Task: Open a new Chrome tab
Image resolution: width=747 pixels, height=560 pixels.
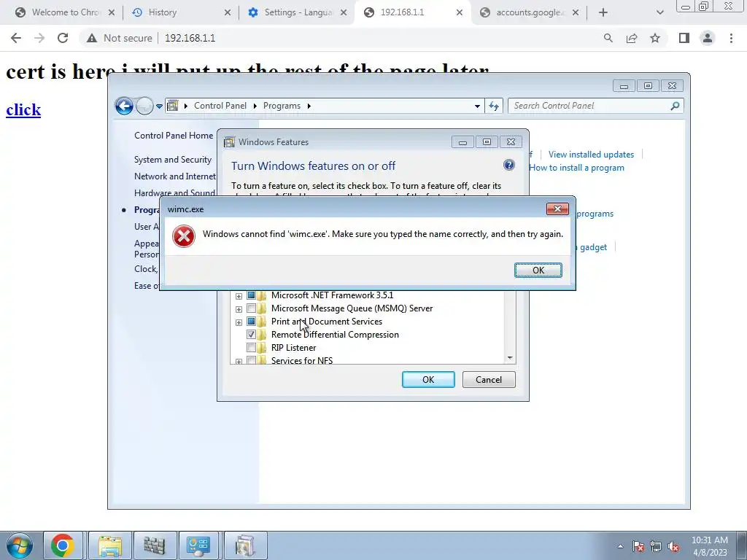Action: coord(603,12)
